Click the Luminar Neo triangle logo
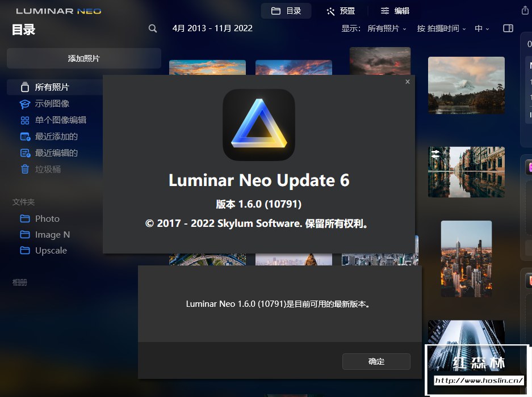532x397 pixels. (x=258, y=125)
